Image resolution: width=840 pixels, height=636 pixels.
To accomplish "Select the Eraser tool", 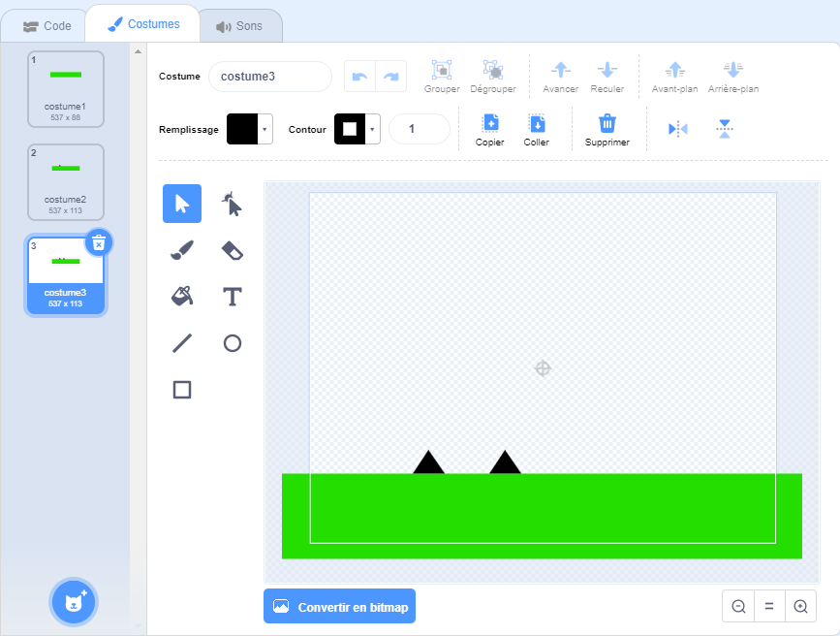I will tap(233, 250).
